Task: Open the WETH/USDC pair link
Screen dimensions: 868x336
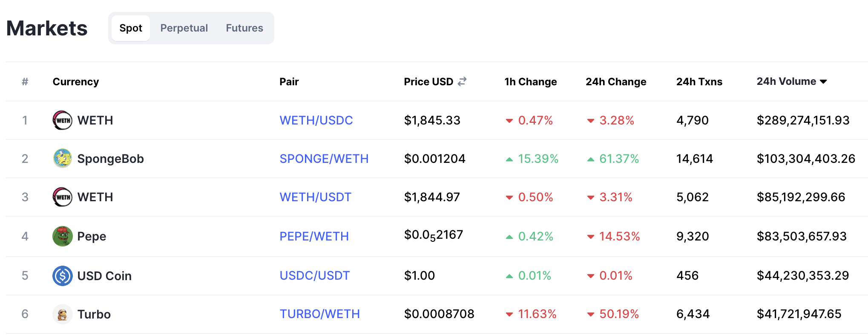Action: point(316,120)
